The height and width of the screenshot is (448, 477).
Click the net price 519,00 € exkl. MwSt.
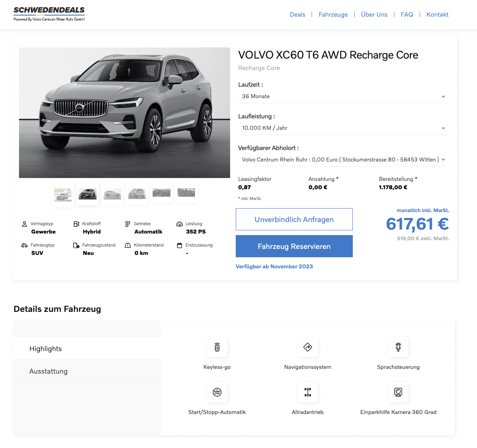(x=423, y=239)
